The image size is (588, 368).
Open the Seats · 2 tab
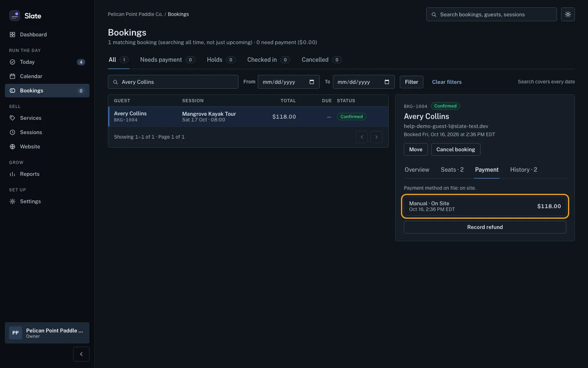pyautogui.click(x=452, y=170)
